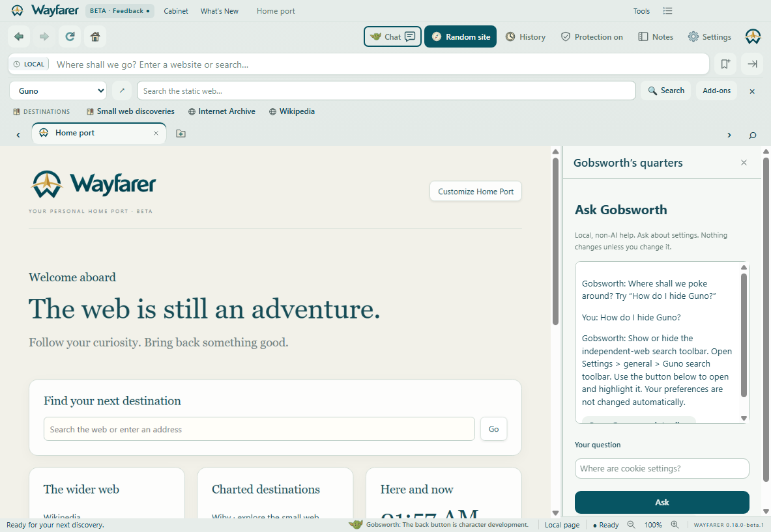This screenshot has width=771, height=532.
Task: Open the Add-ons menu
Action: point(716,91)
